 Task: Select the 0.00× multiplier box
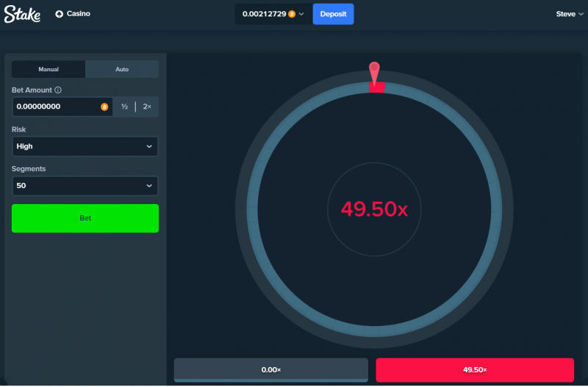[270, 370]
